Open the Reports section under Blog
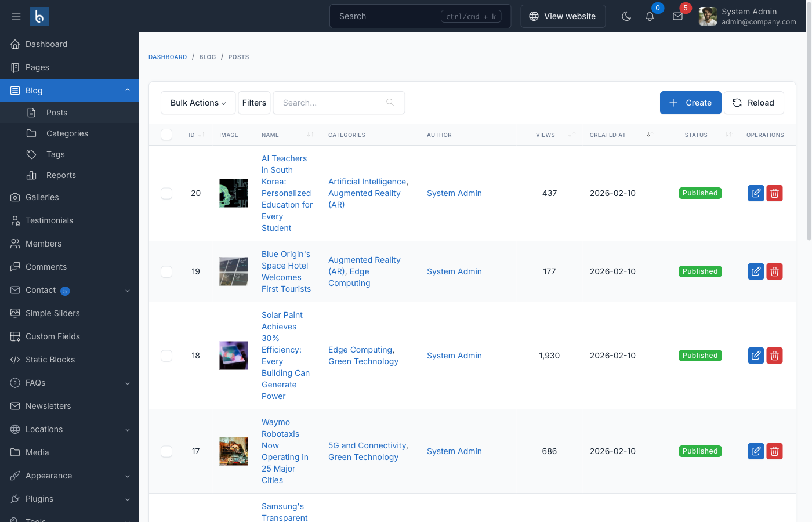 (x=60, y=175)
